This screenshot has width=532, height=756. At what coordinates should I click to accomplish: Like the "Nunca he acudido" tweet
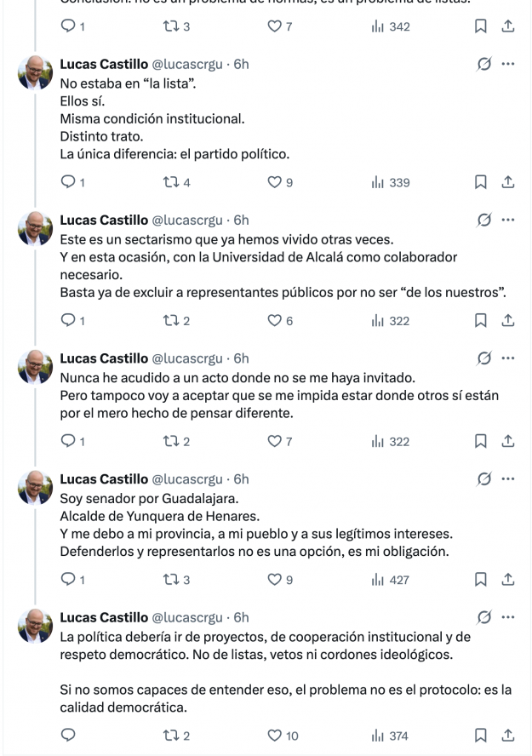[275, 442]
